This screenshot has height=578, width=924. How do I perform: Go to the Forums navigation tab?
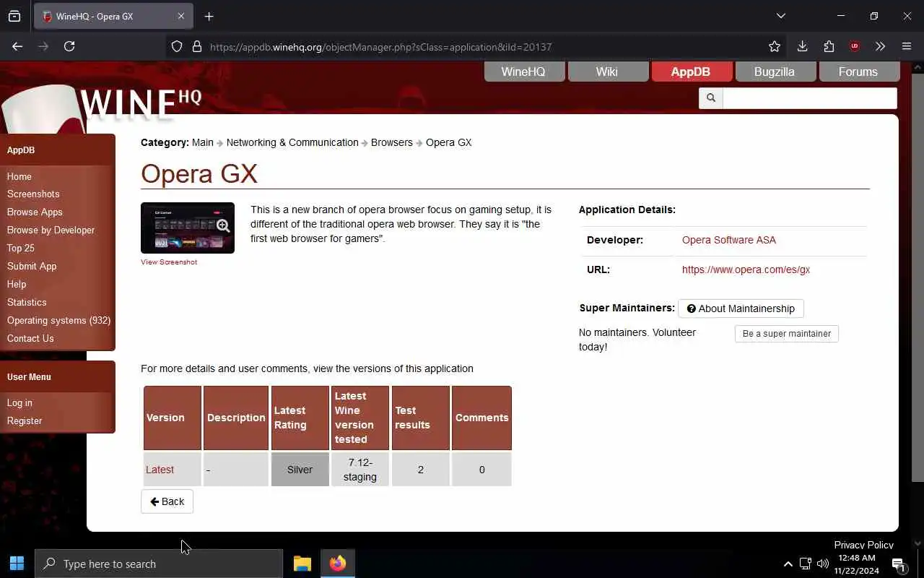click(858, 72)
